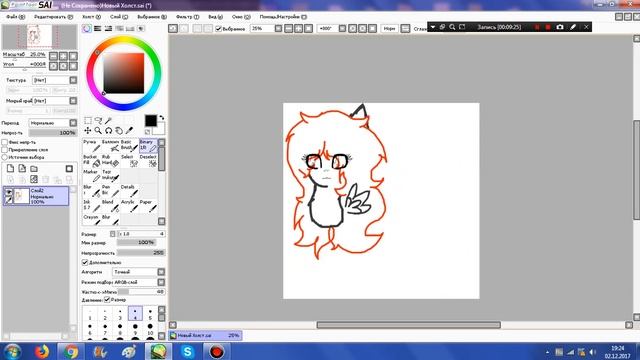Click the zoom in plus button in navigator

[x=63, y=56]
